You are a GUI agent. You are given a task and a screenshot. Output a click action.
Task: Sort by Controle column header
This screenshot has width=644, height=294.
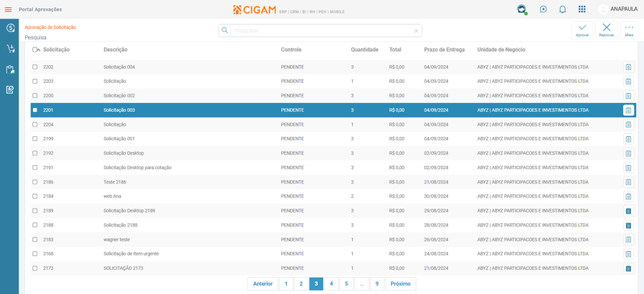click(x=291, y=50)
